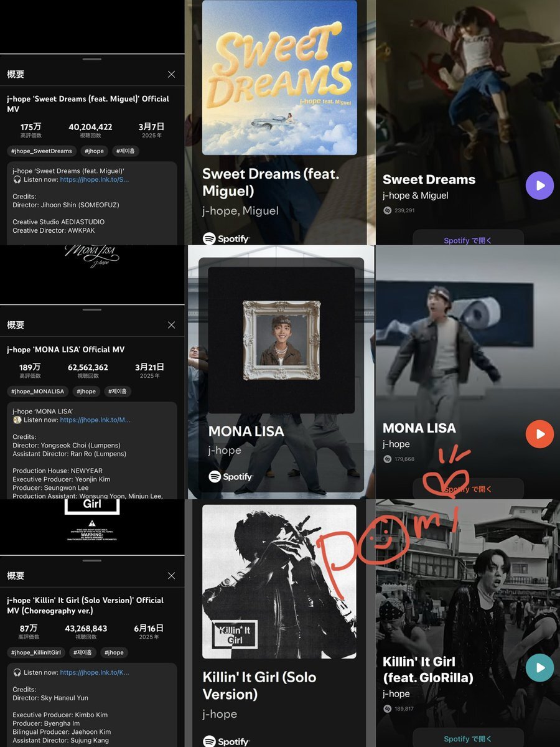Tap #jhope chip under Killin' It Girl MV

[x=114, y=652]
